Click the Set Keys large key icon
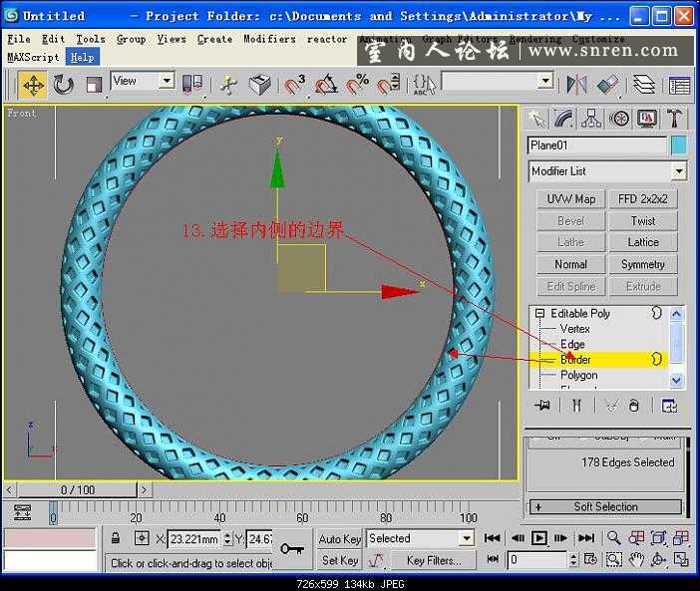Screen dimensions: 700x591 [x=292, y=548]
